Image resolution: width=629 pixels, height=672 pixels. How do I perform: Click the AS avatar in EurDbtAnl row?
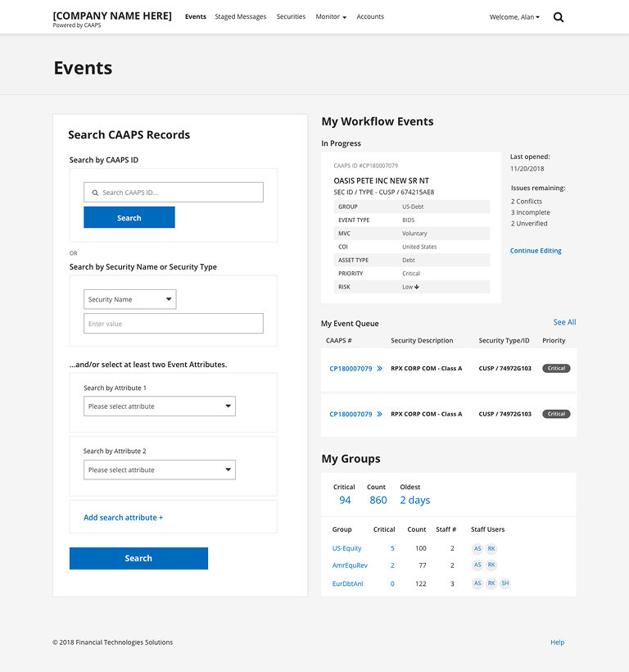[477, 583]
